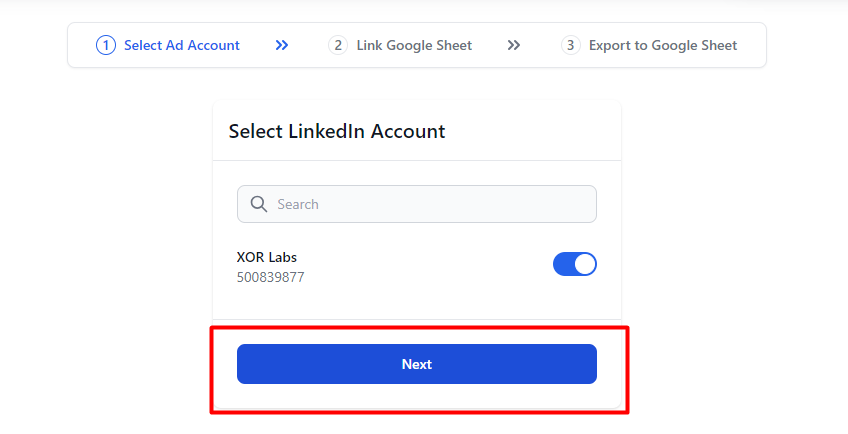Click the white knob of XOR Labs toggle
Image resolution: width=848 pixels, height=434 pixels.
(585, 264)
